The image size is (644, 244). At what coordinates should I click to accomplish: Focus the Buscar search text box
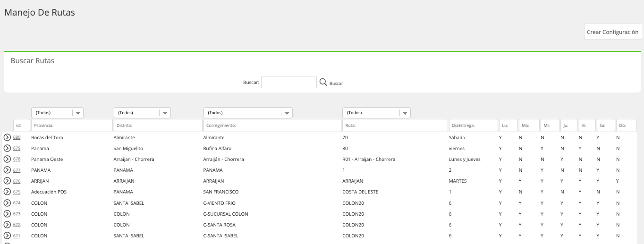click(x=289, y=82)
